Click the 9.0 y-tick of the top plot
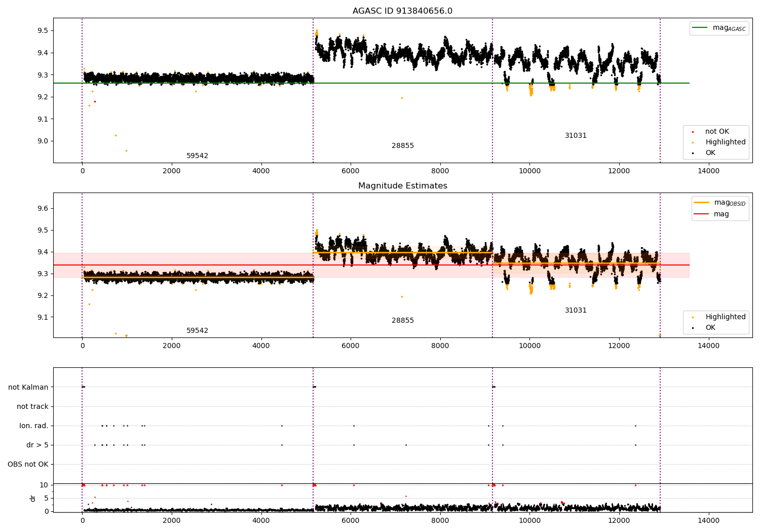Viewport: 760px width, 532px height. coord(43,141)
